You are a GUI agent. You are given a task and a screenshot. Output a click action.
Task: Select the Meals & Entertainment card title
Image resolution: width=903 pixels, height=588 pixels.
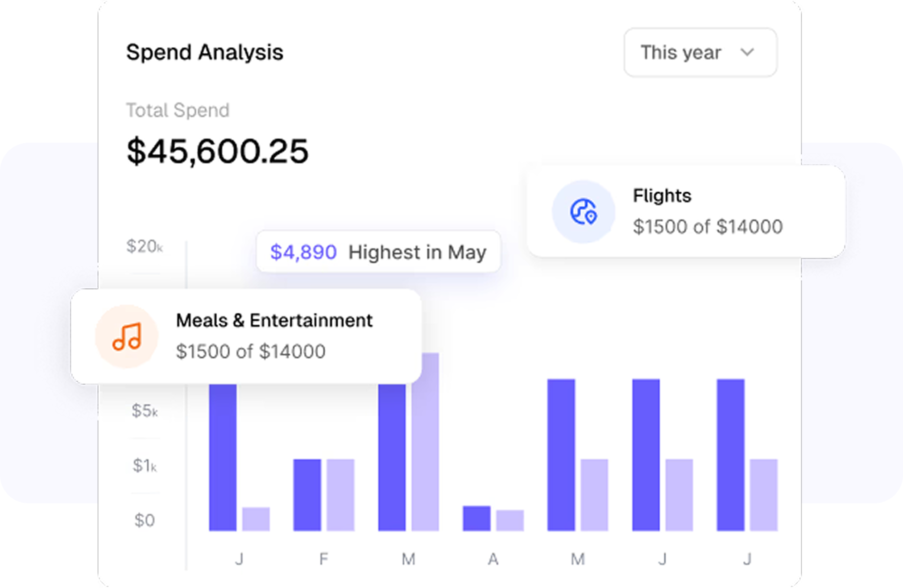(x=274, y=321)
